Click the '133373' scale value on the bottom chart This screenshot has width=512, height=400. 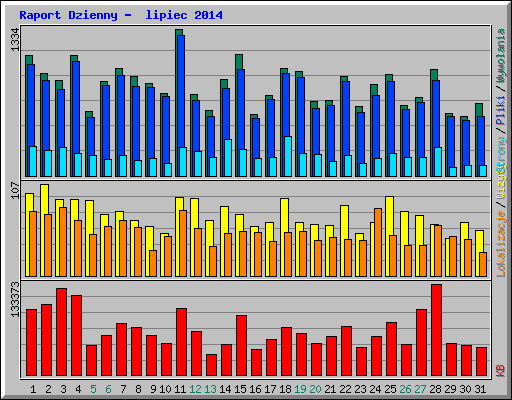(x=15, y=299)
